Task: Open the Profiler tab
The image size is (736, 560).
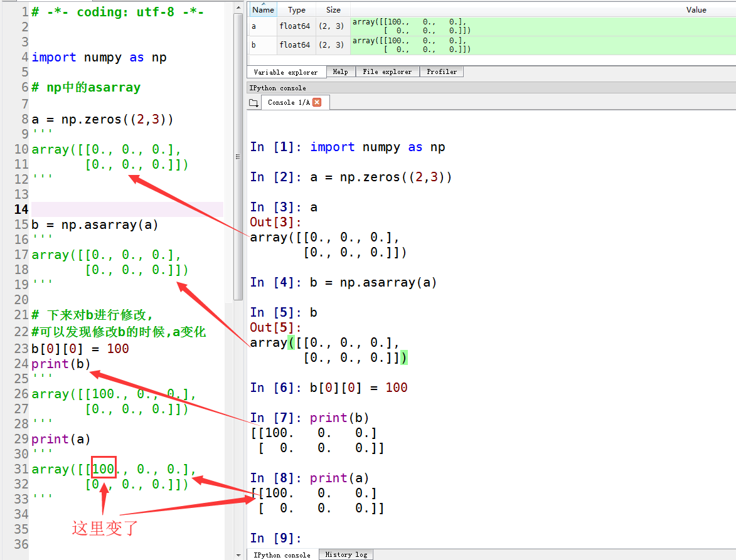Action: 442,71
